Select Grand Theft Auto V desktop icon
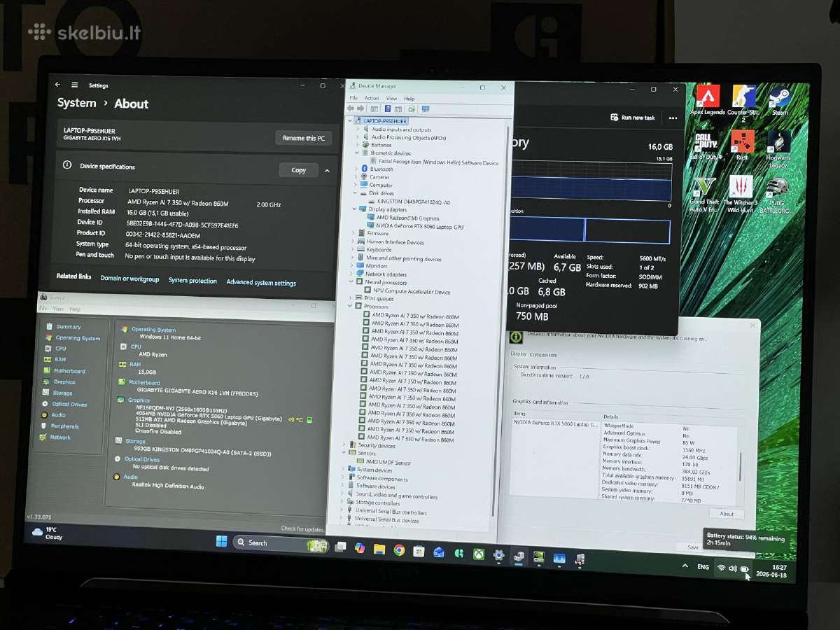This screenshot has width=840, height=630. (x=705, y=195)
